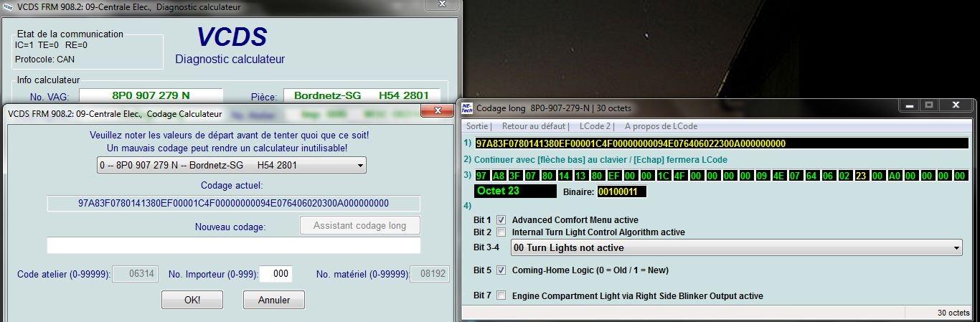Viewport: 980px width, 322px height.
Task: Click the Binaire value 00100011 field
Action: pos(622,191)
